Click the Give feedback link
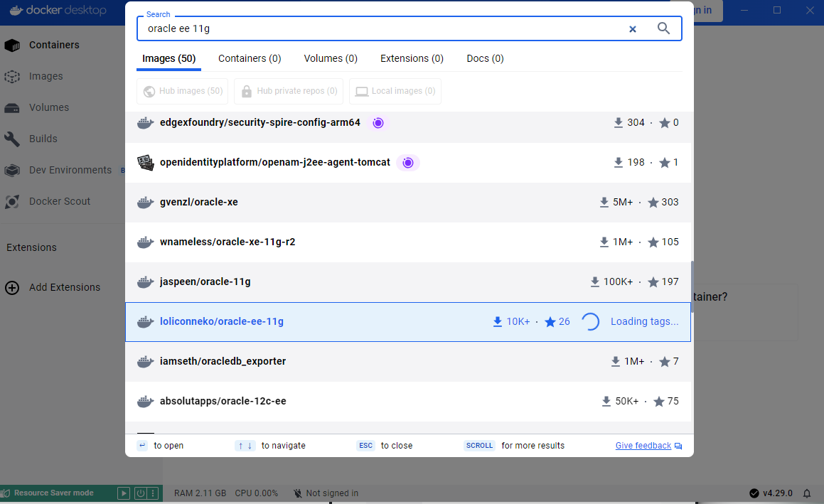Image resolution: width=824 pixels, height=504 pixels. pos(643,446)
